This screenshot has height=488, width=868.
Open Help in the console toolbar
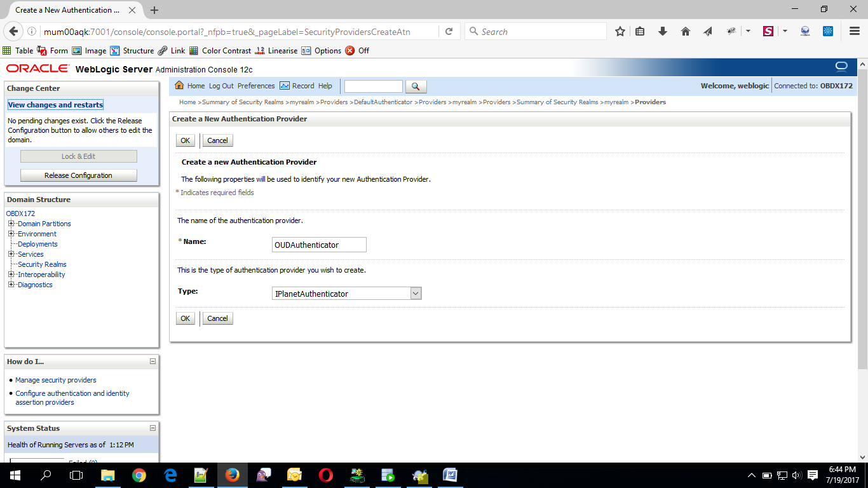(x=325, y=86)
